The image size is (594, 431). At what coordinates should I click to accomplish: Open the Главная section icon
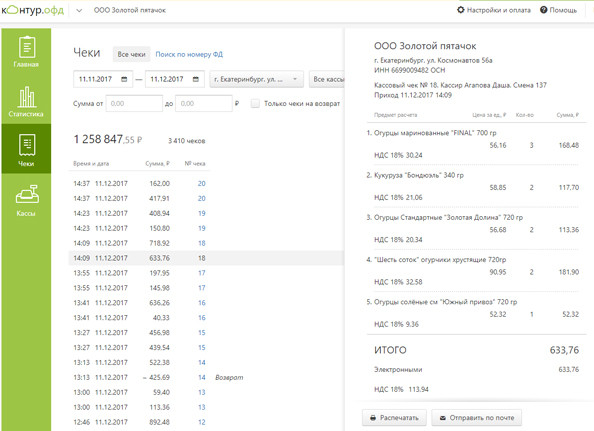[x=27, y=47]
